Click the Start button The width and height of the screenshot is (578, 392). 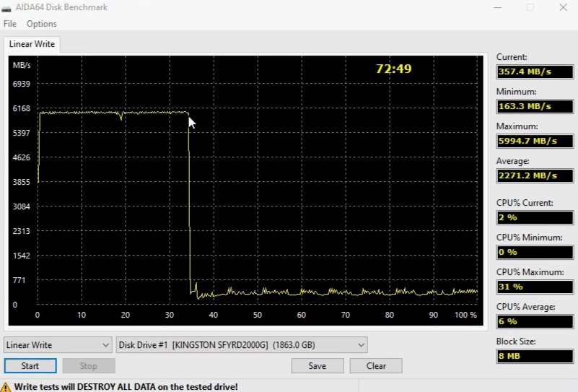click(30, 366)
